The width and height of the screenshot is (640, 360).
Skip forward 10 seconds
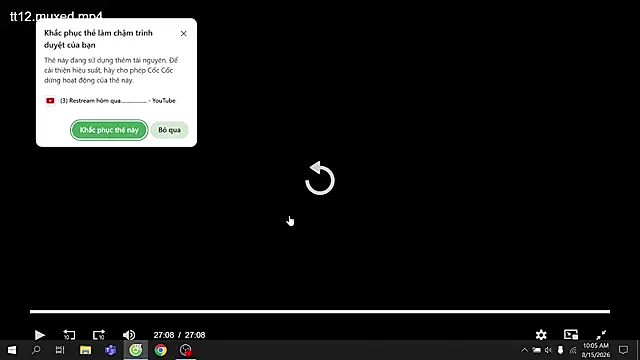99,335
